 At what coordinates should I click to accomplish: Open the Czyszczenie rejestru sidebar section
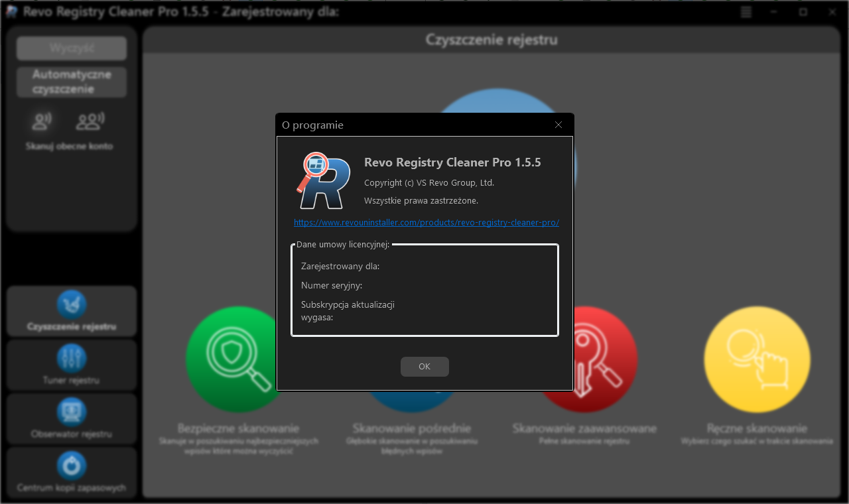click(72, 311)
